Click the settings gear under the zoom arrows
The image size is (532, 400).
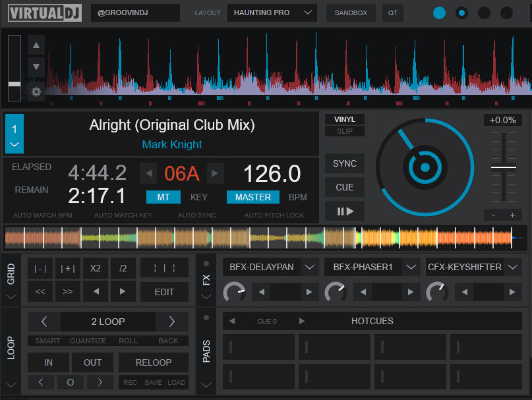pyautogui.click(x=36, y=92)
